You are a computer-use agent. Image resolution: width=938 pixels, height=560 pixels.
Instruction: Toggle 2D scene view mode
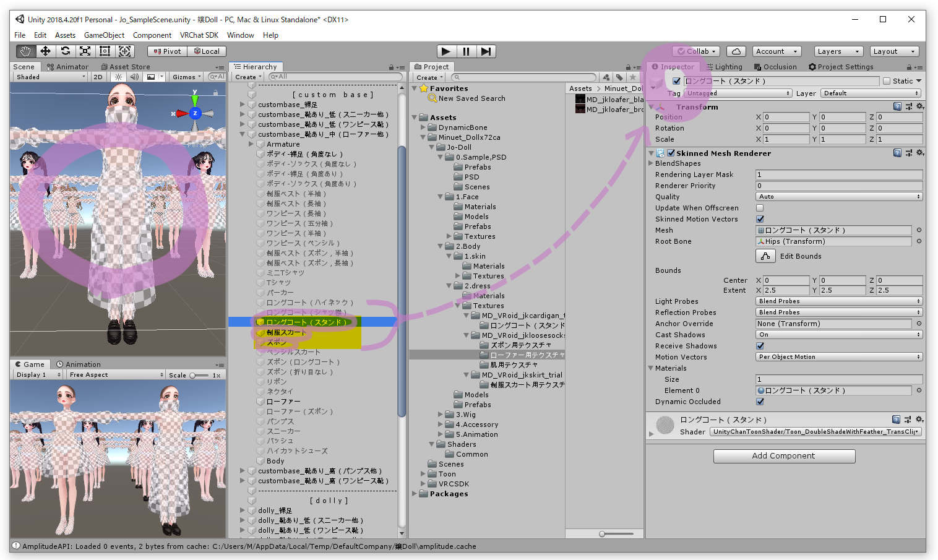[98, 77]
